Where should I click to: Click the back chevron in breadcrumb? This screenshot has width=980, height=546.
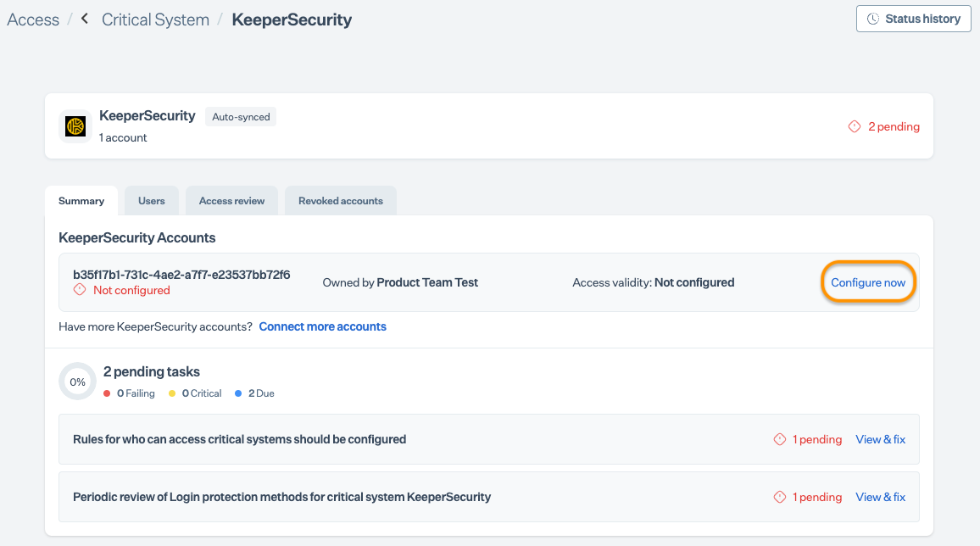click(x=85, y=19)
